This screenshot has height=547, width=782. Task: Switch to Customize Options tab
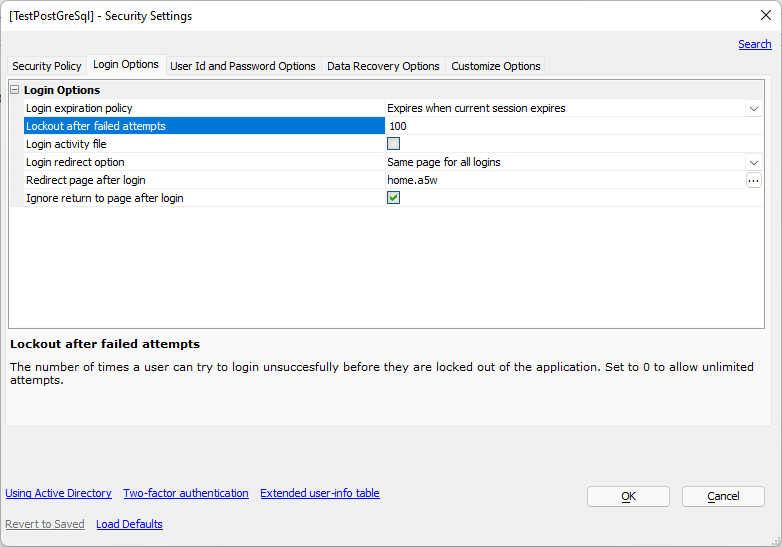496,66
